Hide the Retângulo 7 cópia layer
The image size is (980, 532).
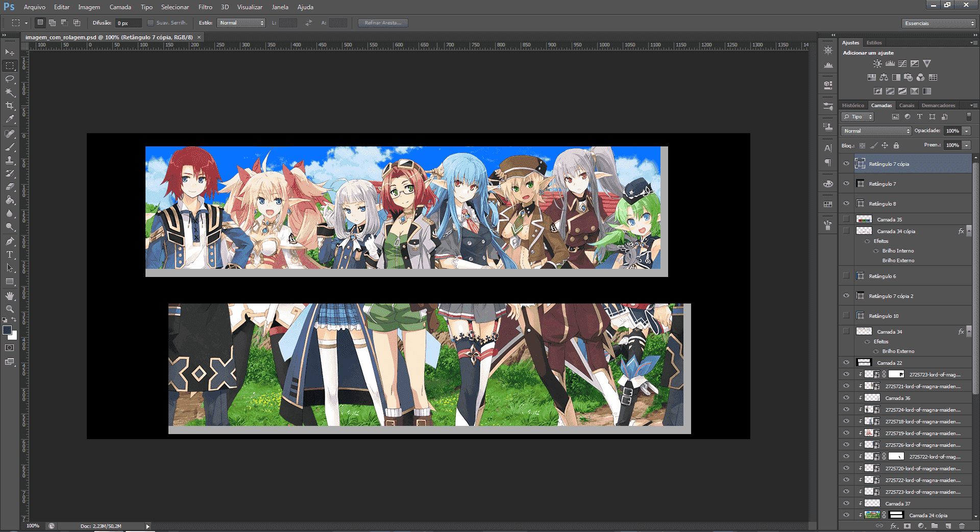tap(846, 164)
